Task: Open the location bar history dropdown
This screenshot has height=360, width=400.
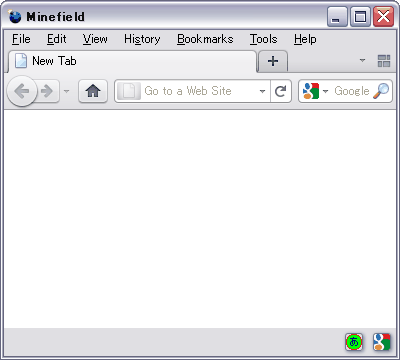Action: (263, 91)
